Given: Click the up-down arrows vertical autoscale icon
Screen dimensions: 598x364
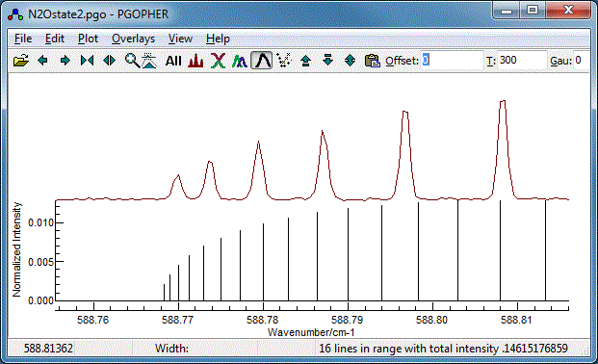Looking at the screenshot, I should (x=350, y=61).
